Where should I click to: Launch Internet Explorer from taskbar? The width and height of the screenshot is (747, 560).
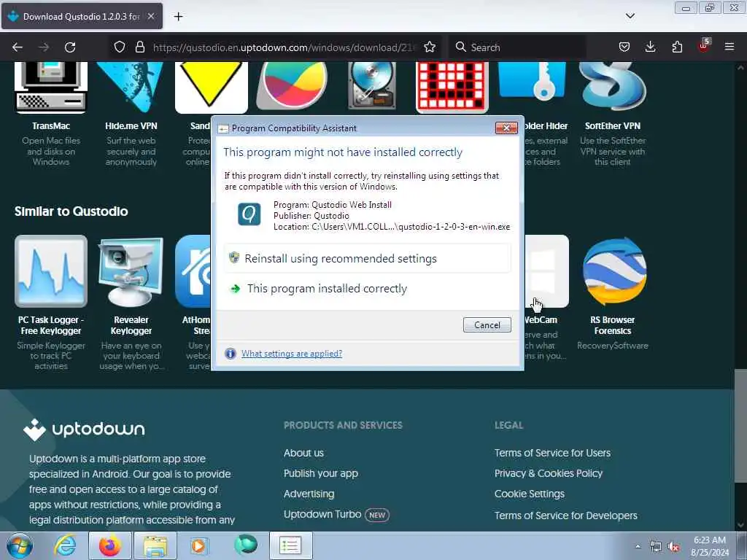[x=65, y=545]
